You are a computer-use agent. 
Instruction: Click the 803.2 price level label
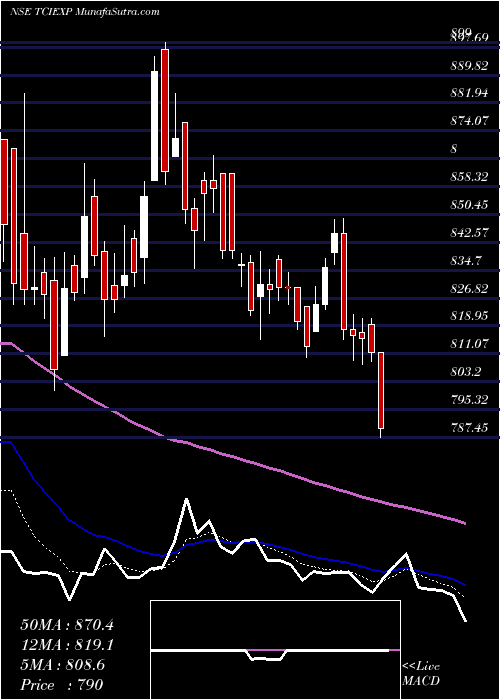pos(466,372)
